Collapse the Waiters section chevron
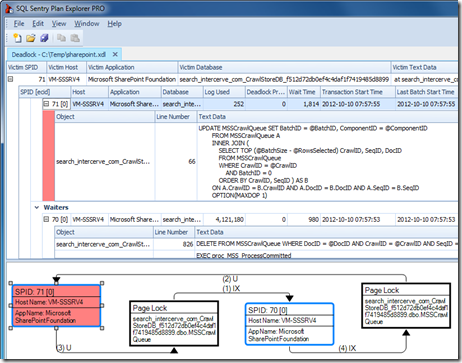Viewport: 462px width, 363px height. click(37, 207)
